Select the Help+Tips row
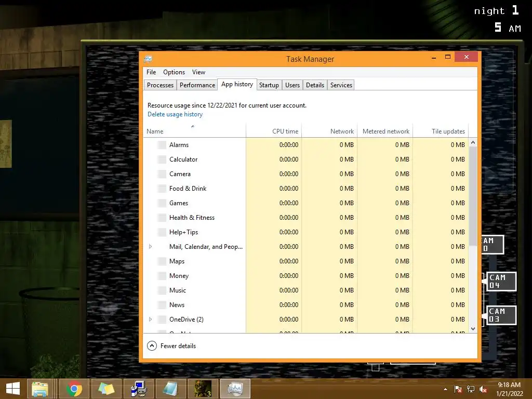The width and height of the screenshot is (532, 399). [305, 232]
